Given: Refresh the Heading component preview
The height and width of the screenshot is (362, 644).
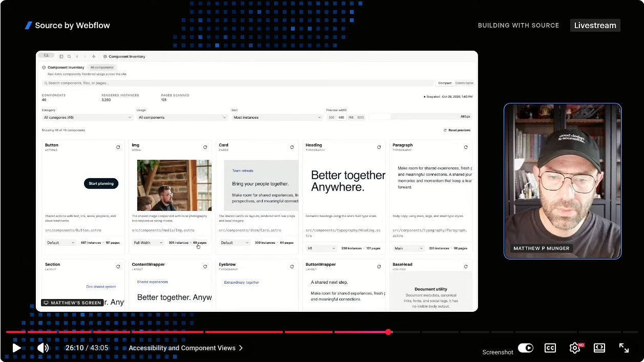Looking at the screenshot, I should (379, 147).
